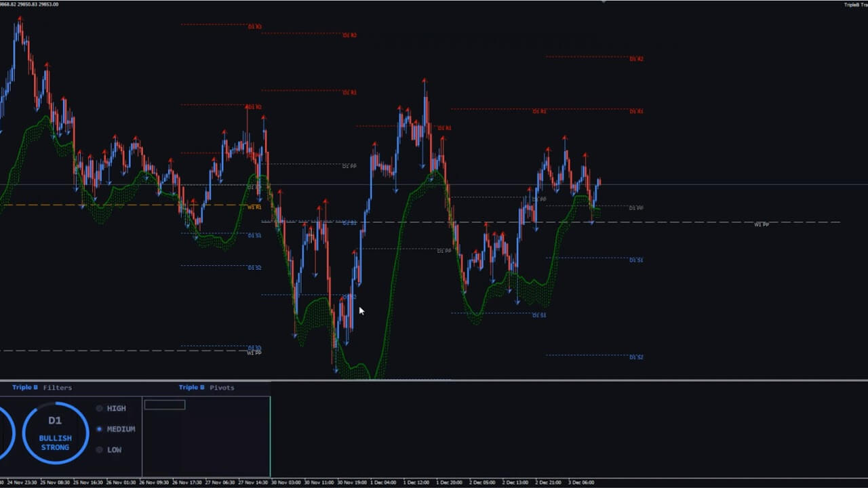868x488 pixels.
Task: Click the rightmost D1 S1 pivot label
Action: [635, 260]
